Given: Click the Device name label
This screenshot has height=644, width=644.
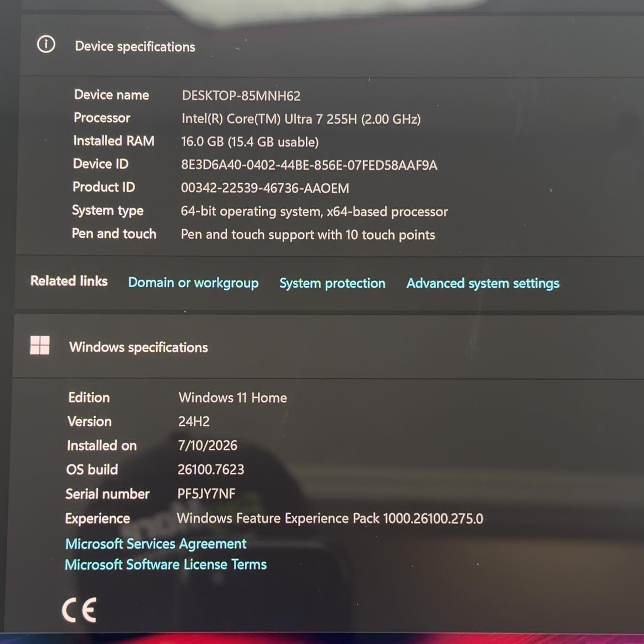Looking at the screenshot, I should coord(112,94).
